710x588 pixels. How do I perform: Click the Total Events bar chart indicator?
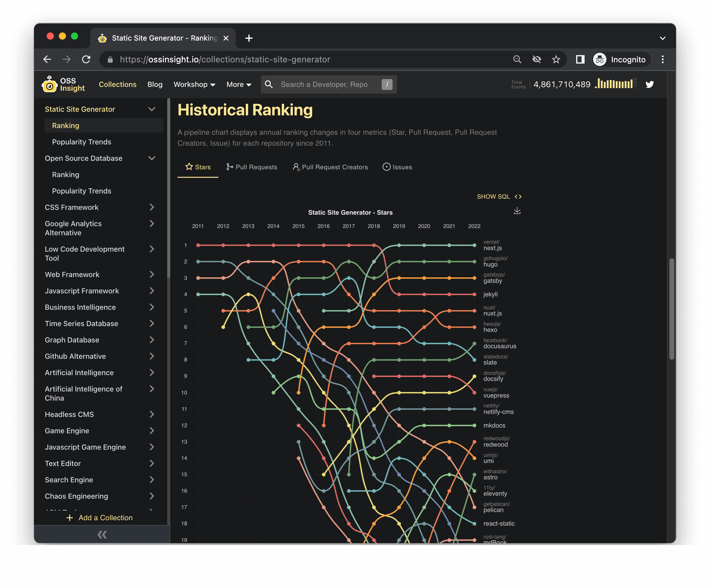(615, 84)
